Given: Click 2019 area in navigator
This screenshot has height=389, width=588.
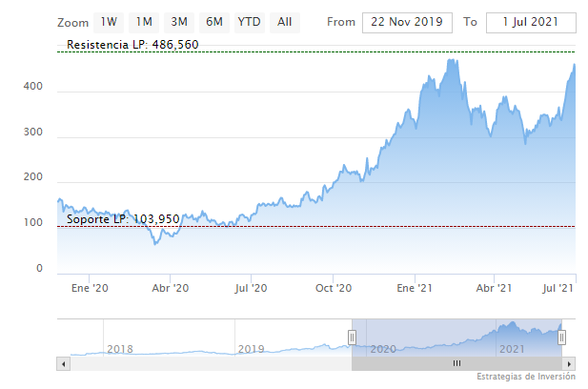Looking at the screenshot, I should point(250,349).
